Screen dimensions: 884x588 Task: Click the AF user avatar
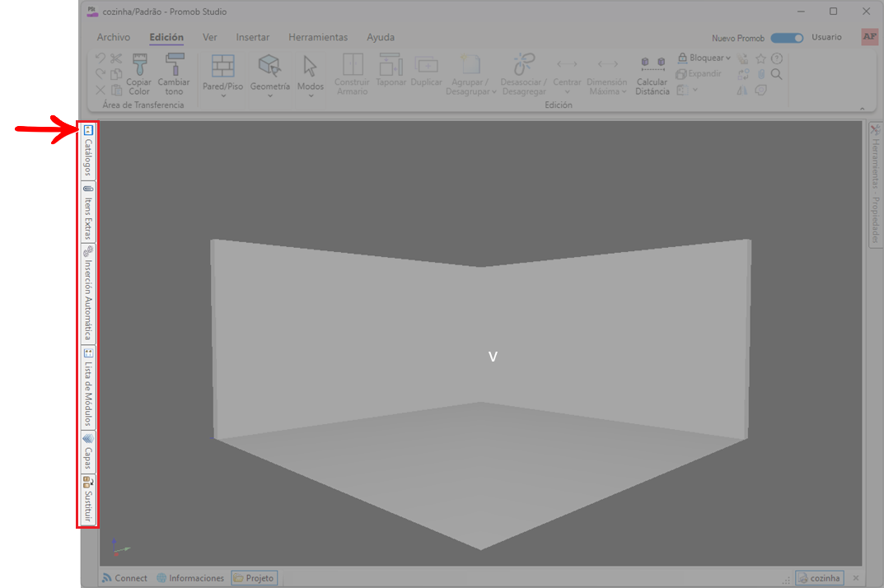click(x=869, y=37)
